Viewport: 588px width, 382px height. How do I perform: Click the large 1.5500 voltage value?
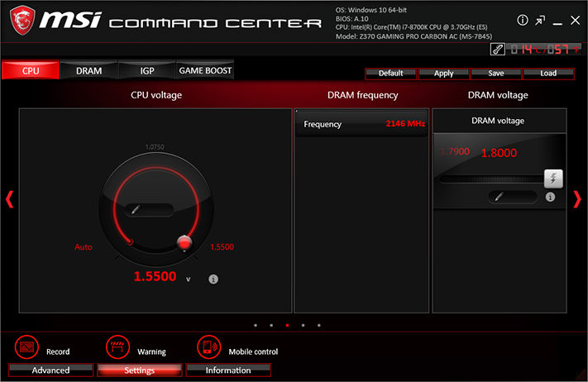pos(155,276)
